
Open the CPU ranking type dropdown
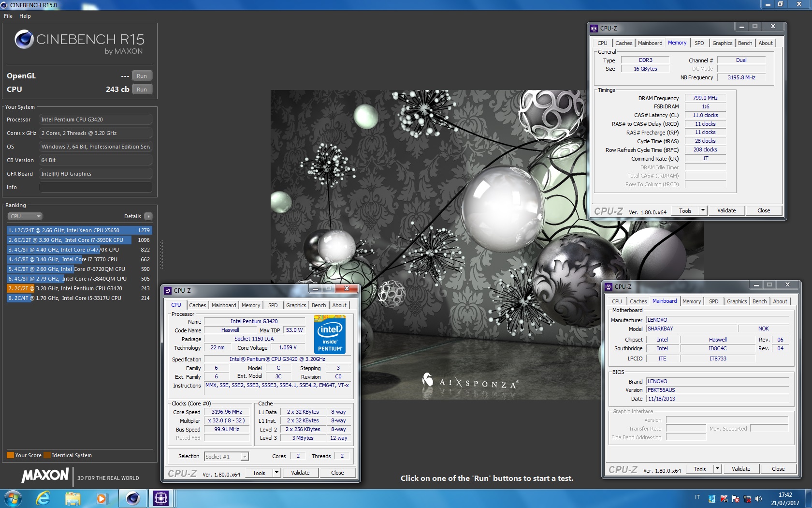pyautogui.click(x=25, y=216)
